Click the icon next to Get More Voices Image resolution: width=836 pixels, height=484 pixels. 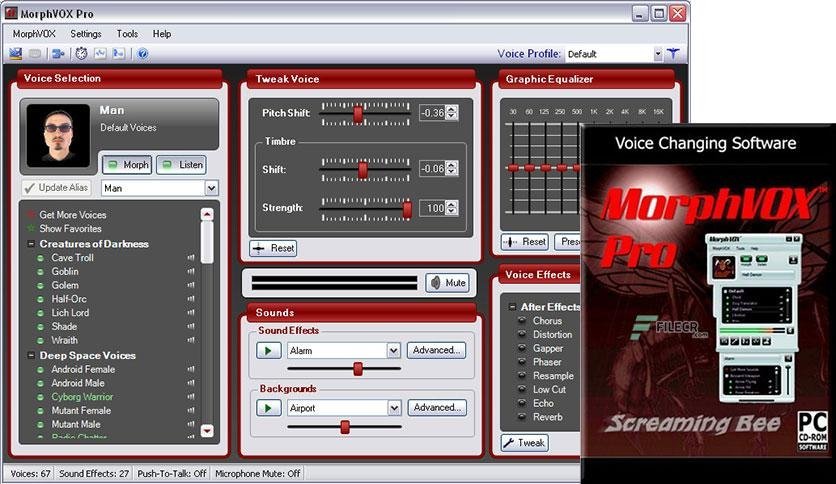click(31, 215)
